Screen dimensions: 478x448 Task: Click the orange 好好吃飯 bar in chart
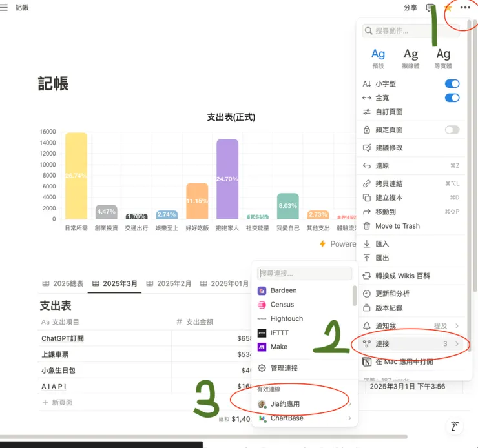click(197, 201)
